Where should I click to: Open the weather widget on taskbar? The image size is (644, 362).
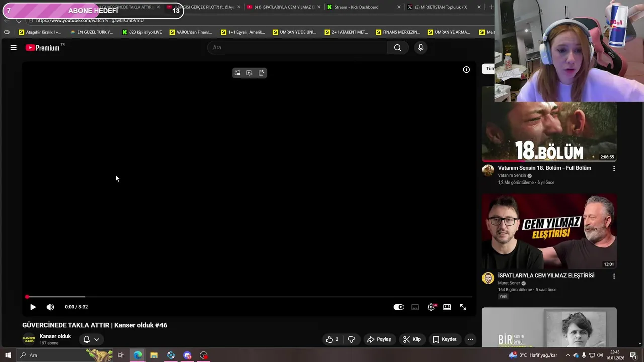pos(533,355)
